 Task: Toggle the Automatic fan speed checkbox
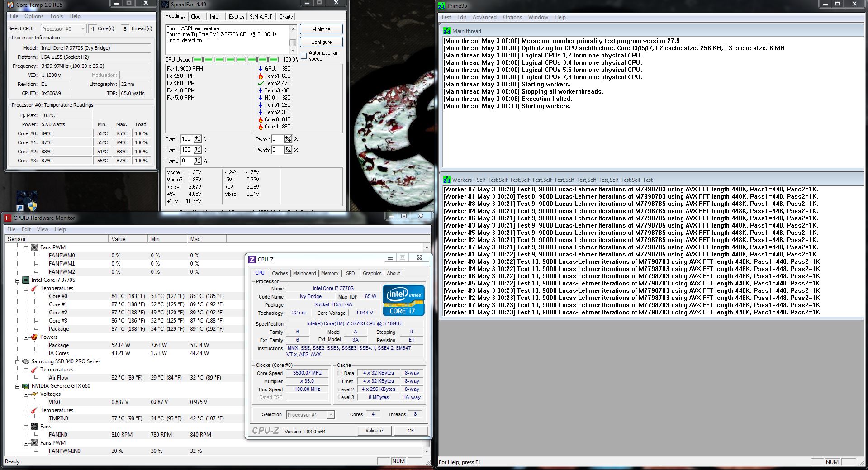pos(304,56)
